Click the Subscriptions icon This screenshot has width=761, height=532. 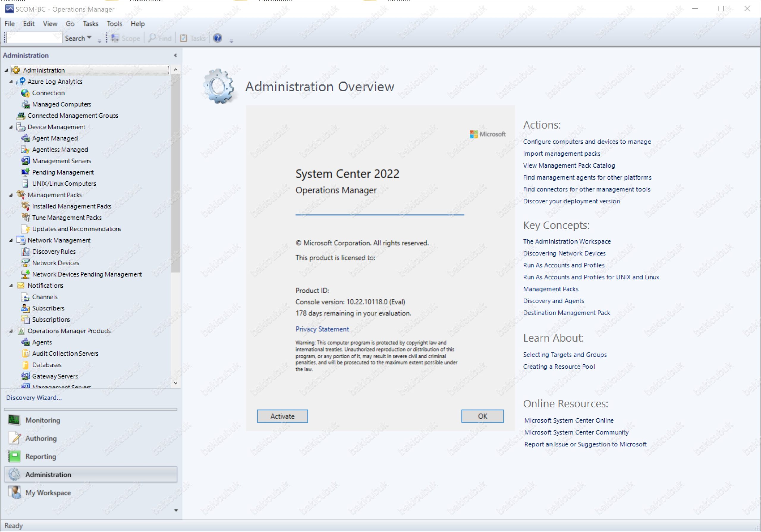25,320
